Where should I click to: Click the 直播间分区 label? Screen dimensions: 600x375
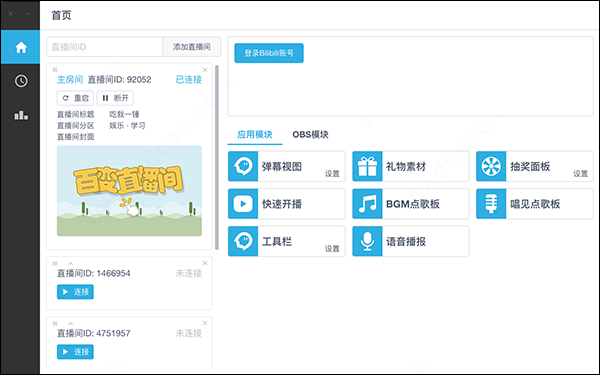pyautogui.click(x=75, y=126)
